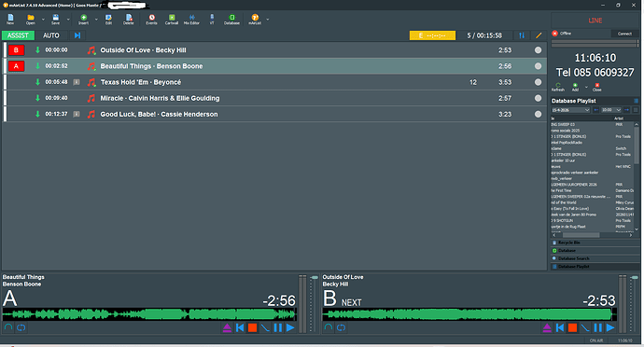Pause player B

597,327
